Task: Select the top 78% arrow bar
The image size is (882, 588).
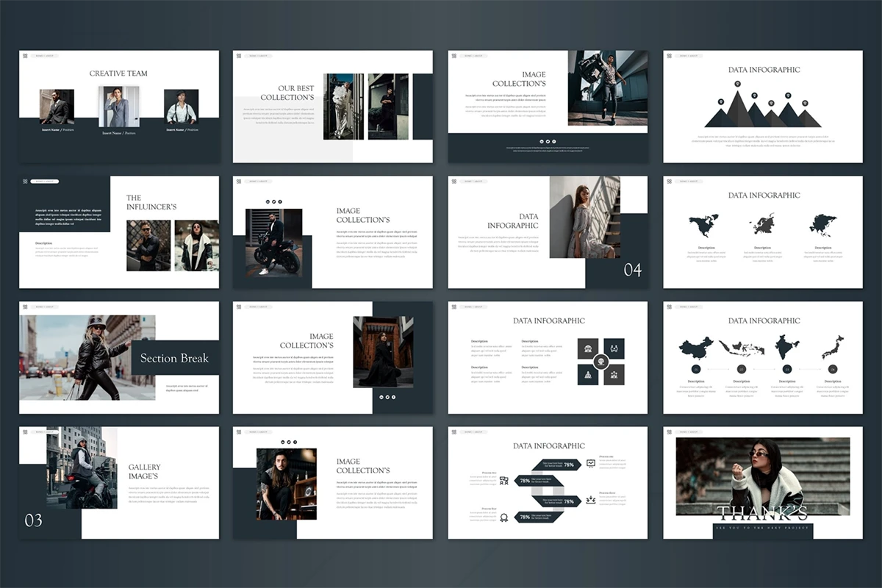Action: pos(559,464)
